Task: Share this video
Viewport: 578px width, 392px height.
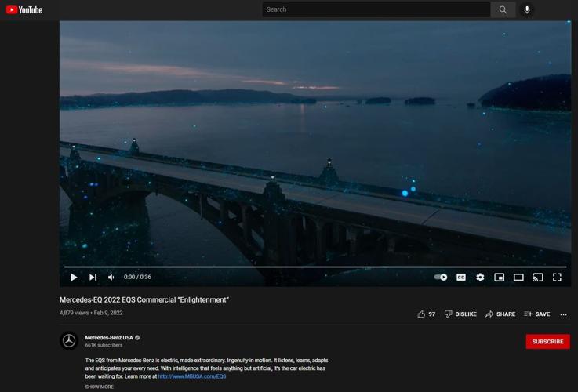Action: point(500,314)
